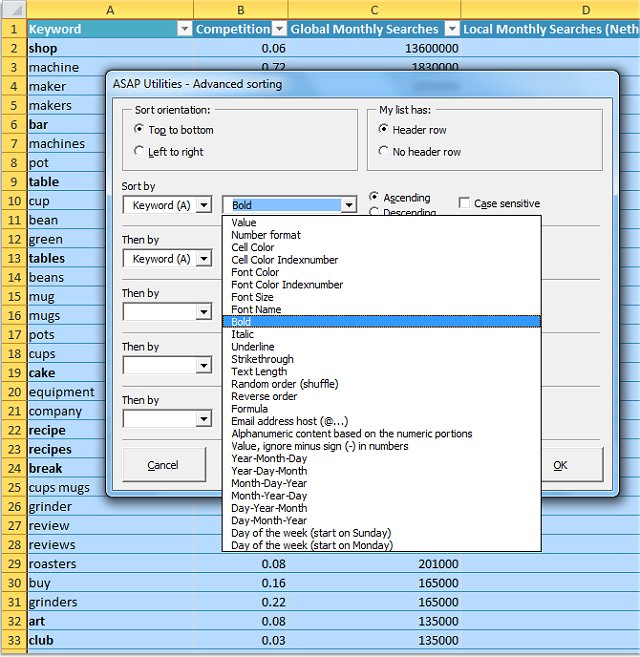Choose Cell Color sort option
Image resolution: width=640 pixels, height=657 pixels.
coord(381,247)
